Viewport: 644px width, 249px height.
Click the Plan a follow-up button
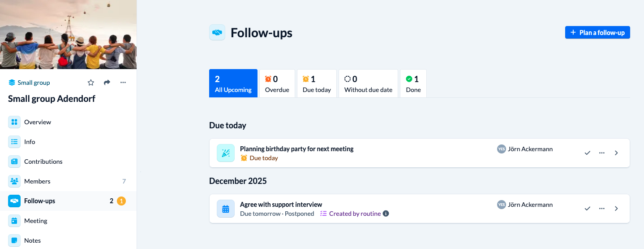(597, 32)
